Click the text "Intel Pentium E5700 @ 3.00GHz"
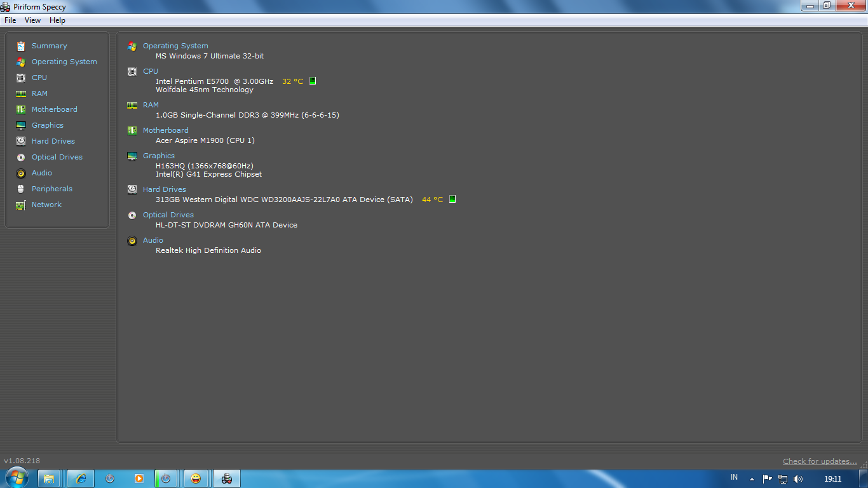 point(214,81)
